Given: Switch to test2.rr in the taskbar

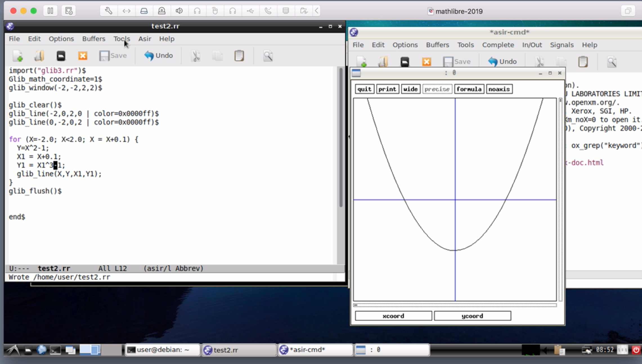Looking at the screenshot, I should (x=239, y=350).
